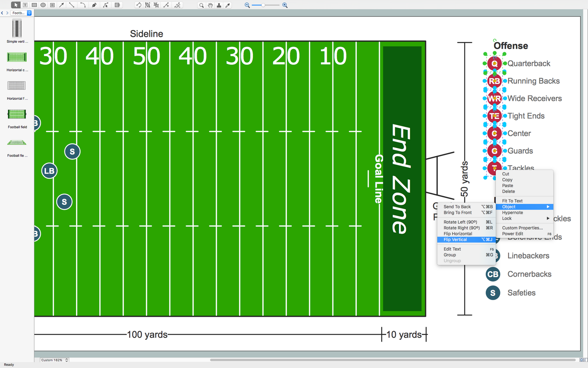This screenshot has height=368, width=588.
Task: Select the eyedropper tool
Action: tap(228, 5)
